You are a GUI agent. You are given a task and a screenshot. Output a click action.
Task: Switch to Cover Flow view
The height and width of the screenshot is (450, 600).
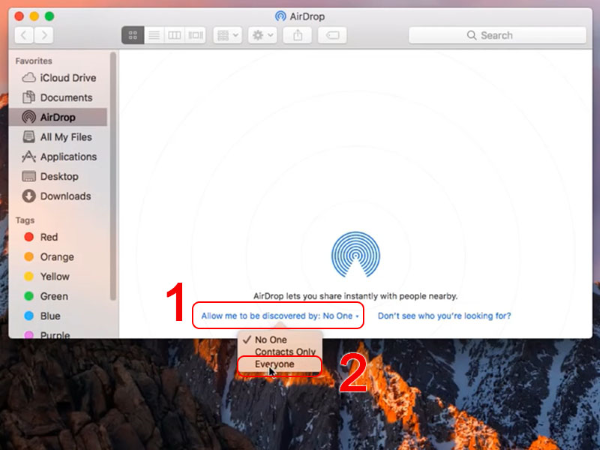[197, 35]
